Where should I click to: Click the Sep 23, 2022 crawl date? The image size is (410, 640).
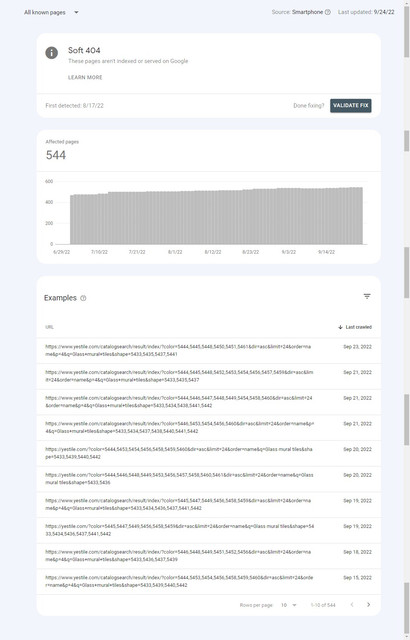click(x=357, y=347)
